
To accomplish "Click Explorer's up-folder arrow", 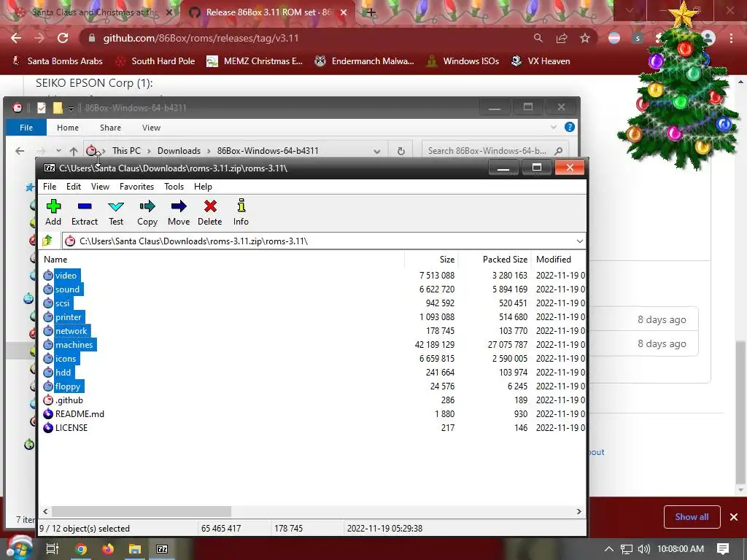I will pyautogui.click(x=74, y=151).
